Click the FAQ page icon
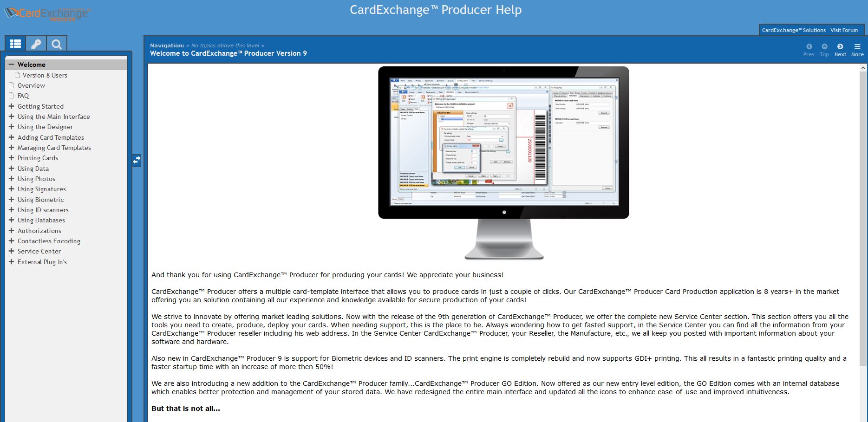 (x=12, y=96)
